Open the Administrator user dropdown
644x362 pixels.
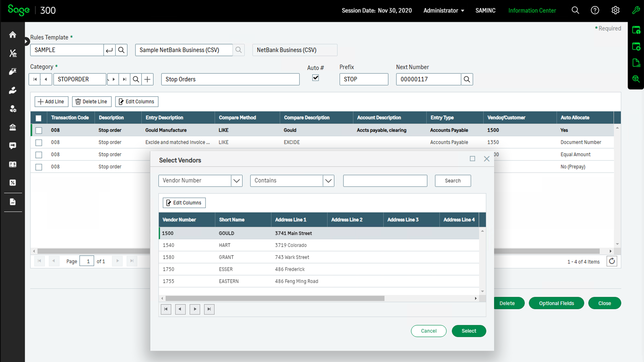point(443,10)
